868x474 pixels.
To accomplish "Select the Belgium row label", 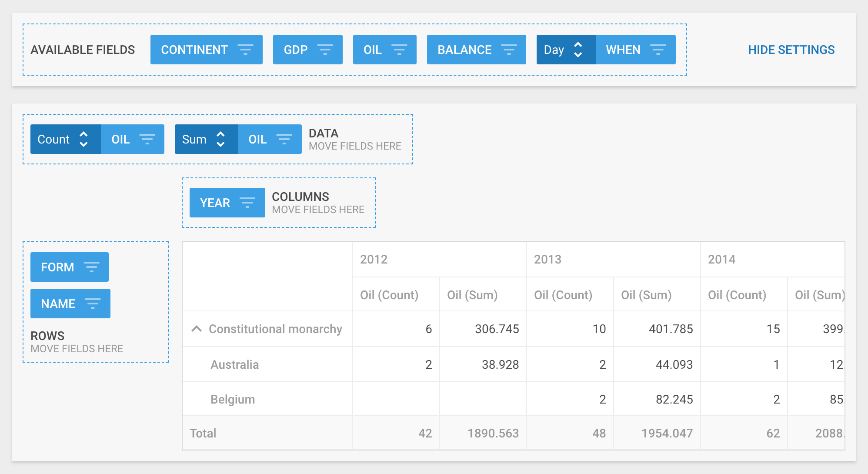I will click(x=233, y=399).
